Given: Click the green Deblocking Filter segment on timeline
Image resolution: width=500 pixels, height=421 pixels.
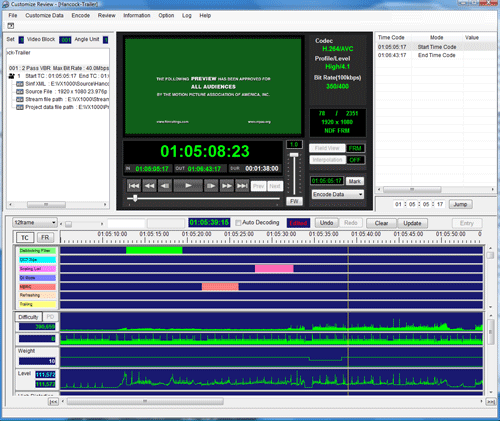Looking at the screenshot, I should (x=154, y=250).
